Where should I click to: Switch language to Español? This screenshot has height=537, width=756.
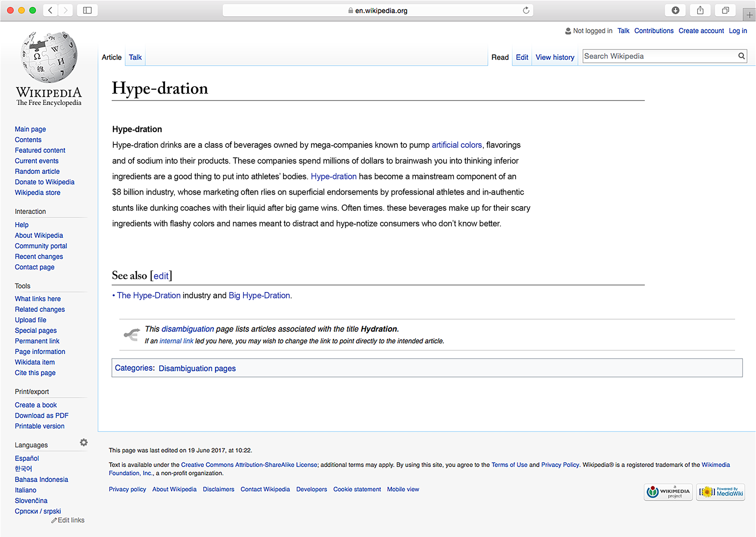coord(27,459)
